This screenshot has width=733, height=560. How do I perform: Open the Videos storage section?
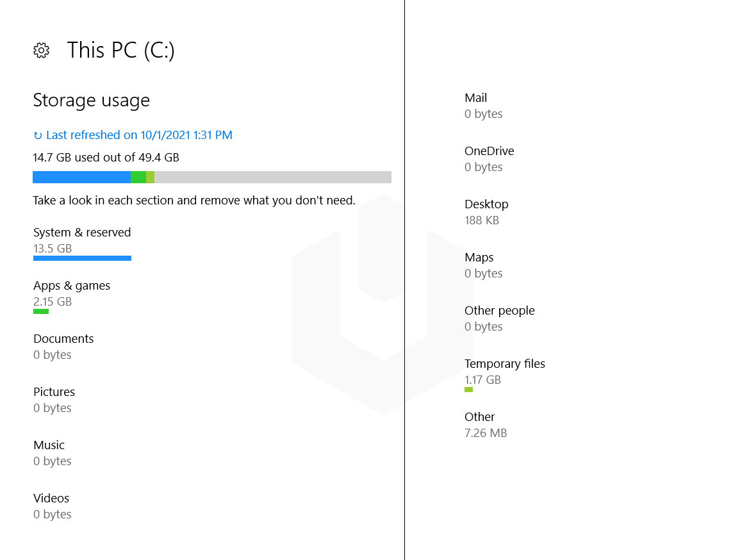[51, 498]
